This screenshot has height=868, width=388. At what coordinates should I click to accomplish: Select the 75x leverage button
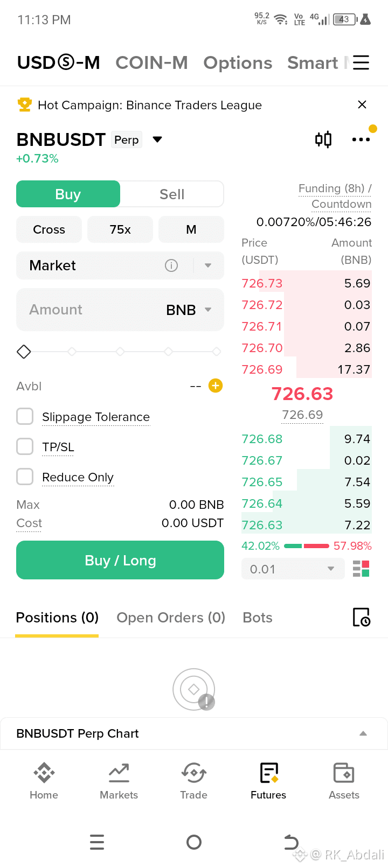tap(120, 229)
